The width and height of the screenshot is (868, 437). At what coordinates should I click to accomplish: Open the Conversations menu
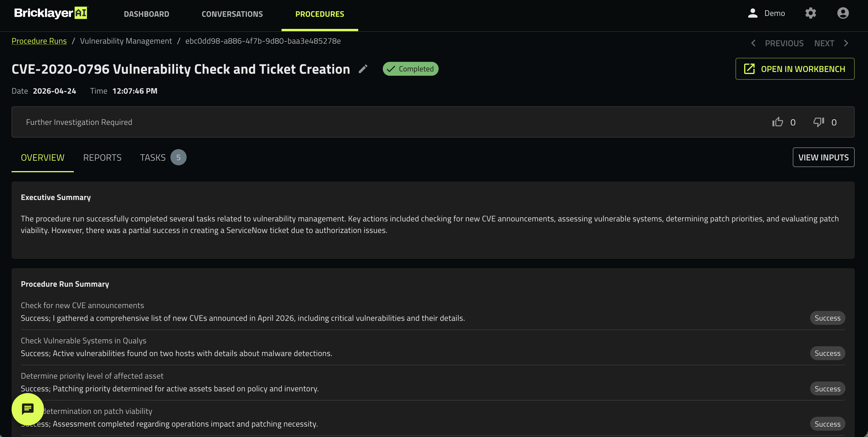point(232,14)
